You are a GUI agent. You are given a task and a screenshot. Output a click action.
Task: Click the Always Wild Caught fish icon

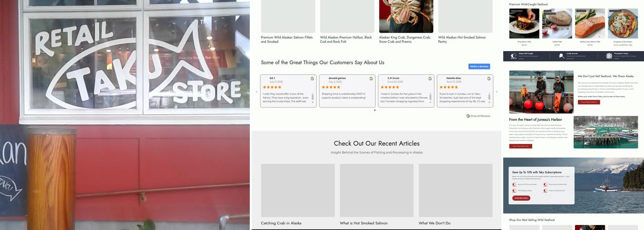pyautogui.click(x=513, y=56)
